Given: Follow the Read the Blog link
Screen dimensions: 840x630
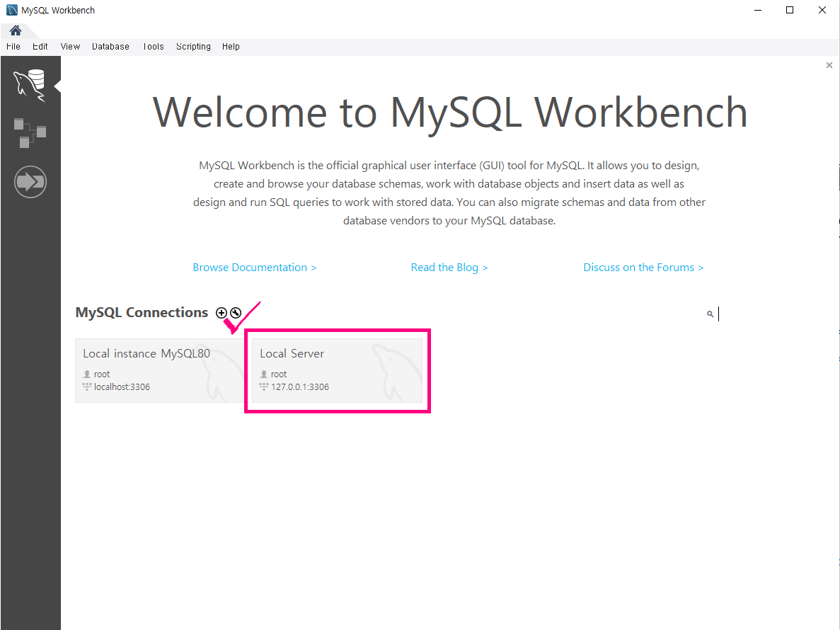Looking at the screenshot, I should [449, 268].
